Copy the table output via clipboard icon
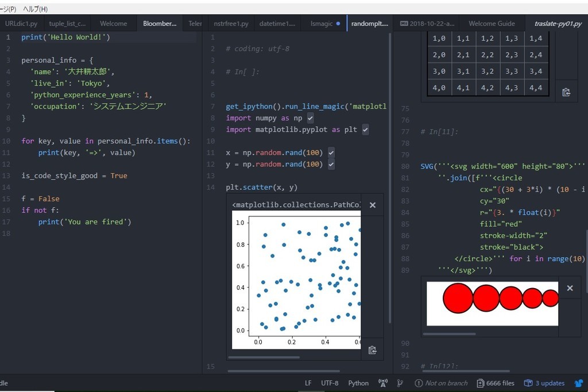 tap(566, 92)
